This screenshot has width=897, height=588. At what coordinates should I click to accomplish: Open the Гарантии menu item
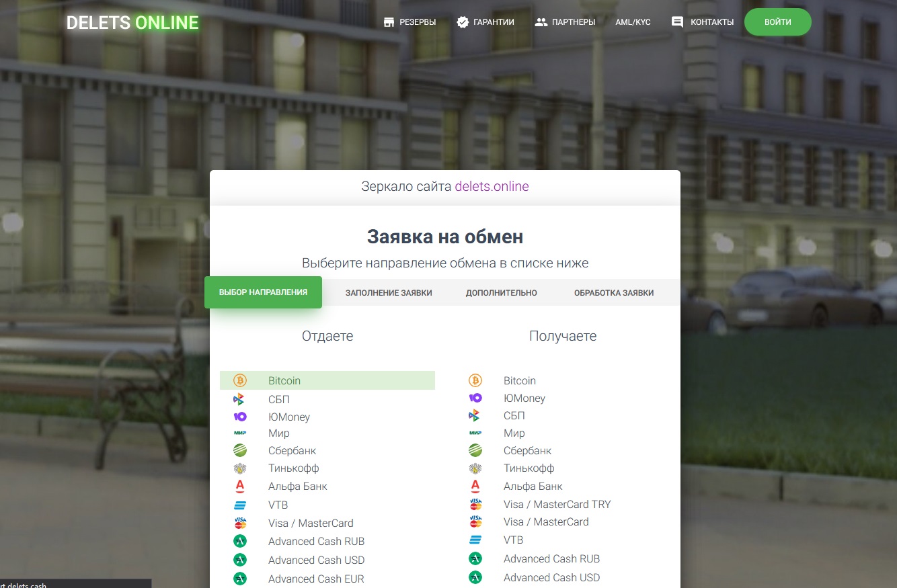point(485,22)
